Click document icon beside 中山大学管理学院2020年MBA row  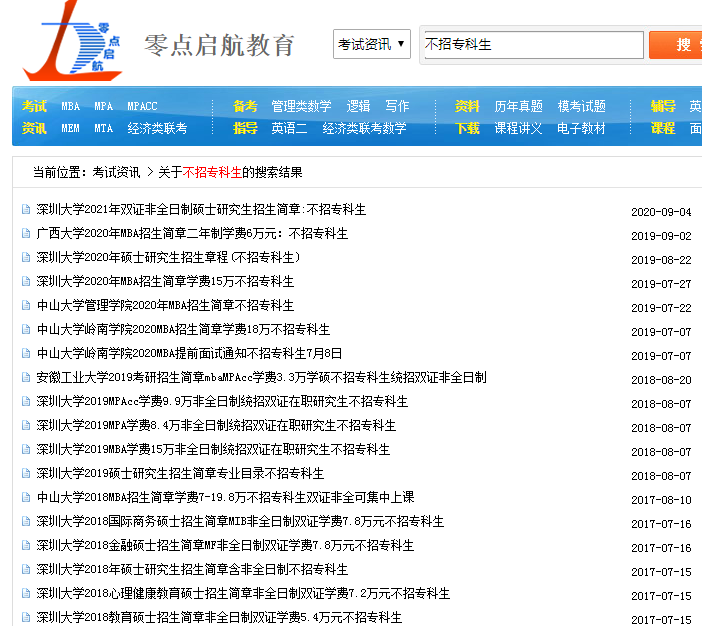26,305
